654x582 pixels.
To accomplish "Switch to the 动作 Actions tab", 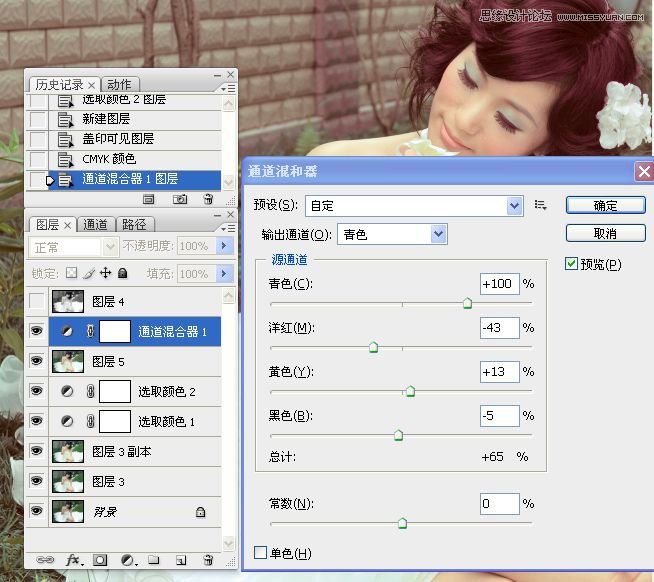I will pos(119,84).
